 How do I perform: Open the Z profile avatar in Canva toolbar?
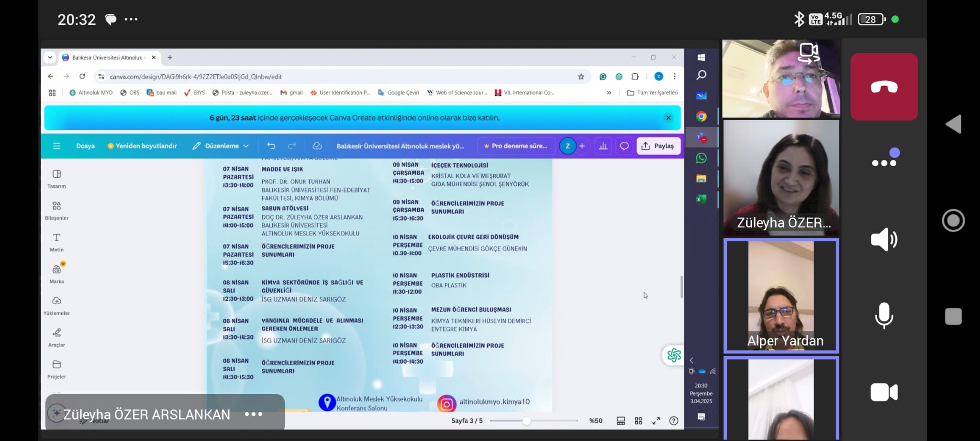pos(568,146)
